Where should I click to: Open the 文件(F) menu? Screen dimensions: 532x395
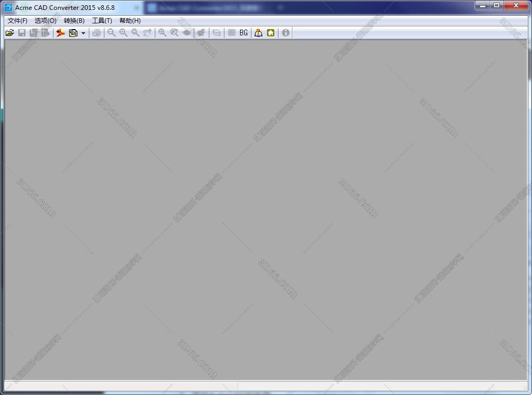click(x=17, y=21)
